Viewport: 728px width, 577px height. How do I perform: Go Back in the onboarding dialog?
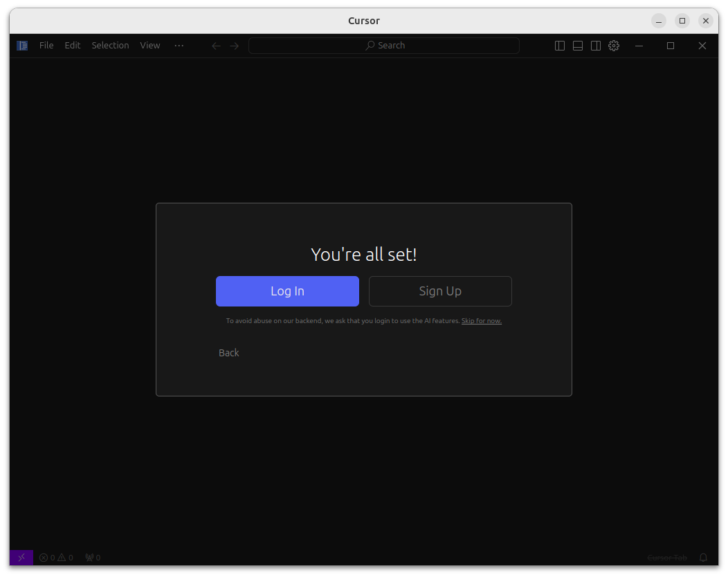click(x=229, y=353)
